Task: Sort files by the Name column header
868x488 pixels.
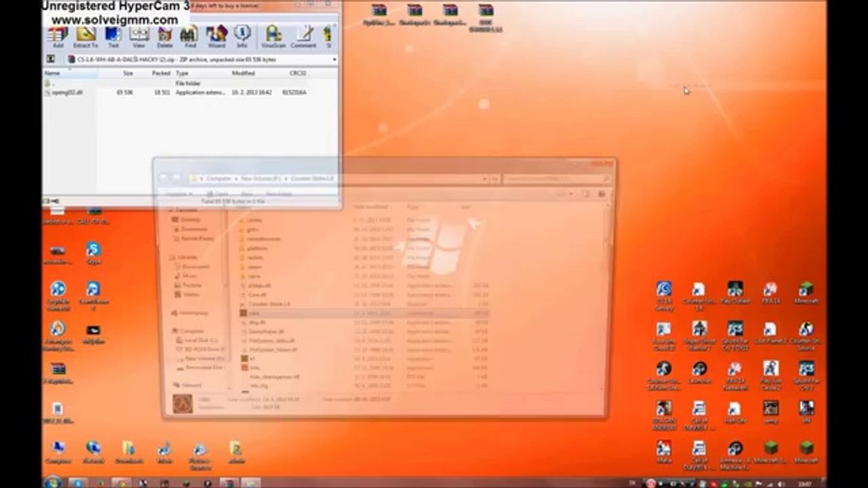Action: [53, 73]
